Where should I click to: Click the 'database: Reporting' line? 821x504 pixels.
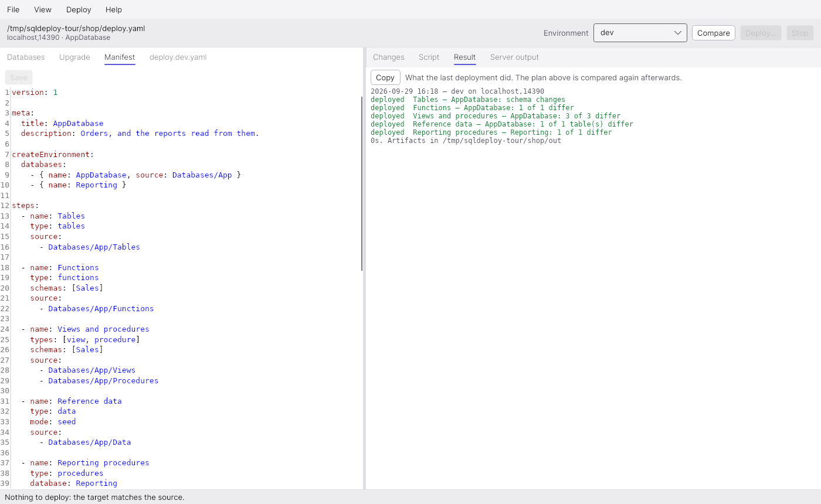[x=74, y=483]
